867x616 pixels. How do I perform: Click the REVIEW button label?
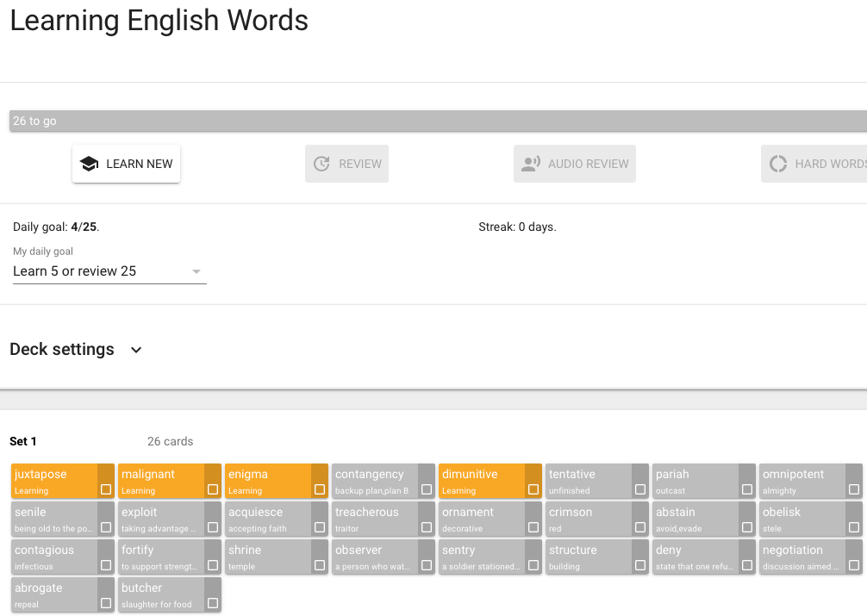pos(360,164)
